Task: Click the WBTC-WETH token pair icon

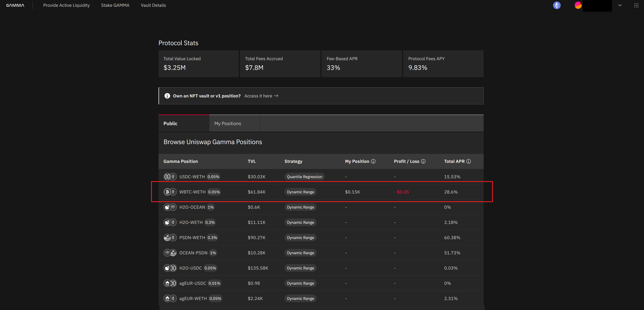Action: (170, 192)
